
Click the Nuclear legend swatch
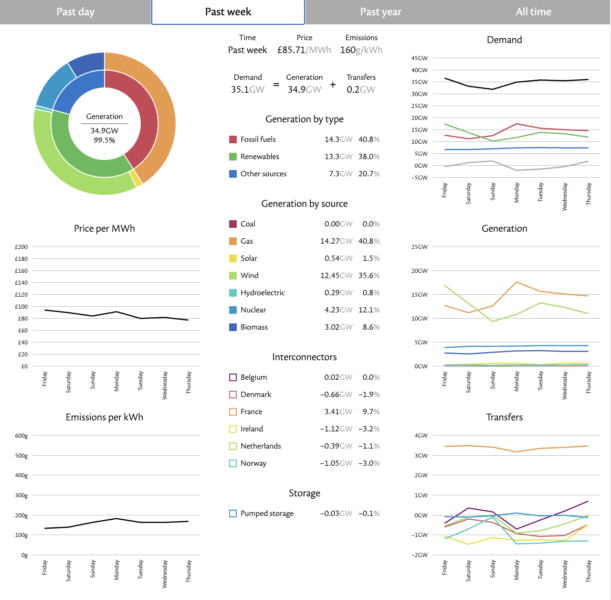(x=233, y=308)
